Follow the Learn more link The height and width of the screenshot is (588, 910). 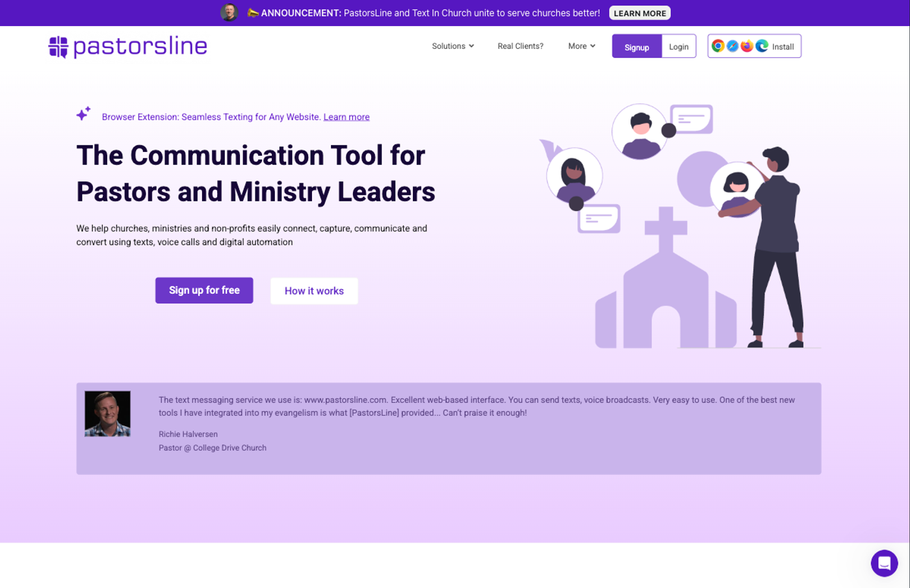click(x=346, y=117)
